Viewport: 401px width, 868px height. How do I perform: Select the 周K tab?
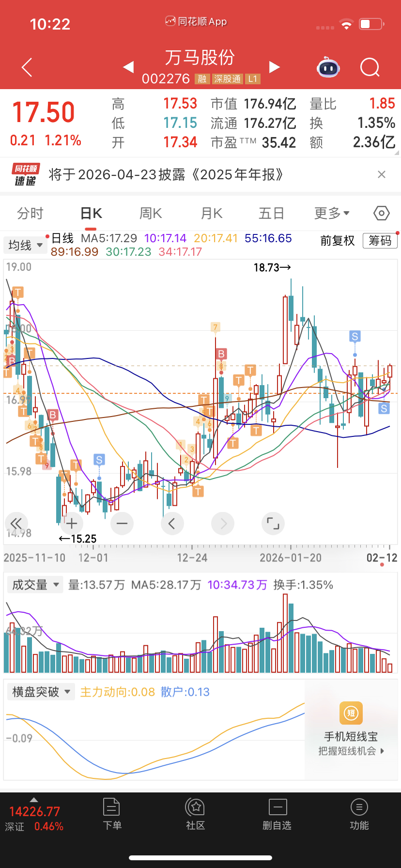151,213
